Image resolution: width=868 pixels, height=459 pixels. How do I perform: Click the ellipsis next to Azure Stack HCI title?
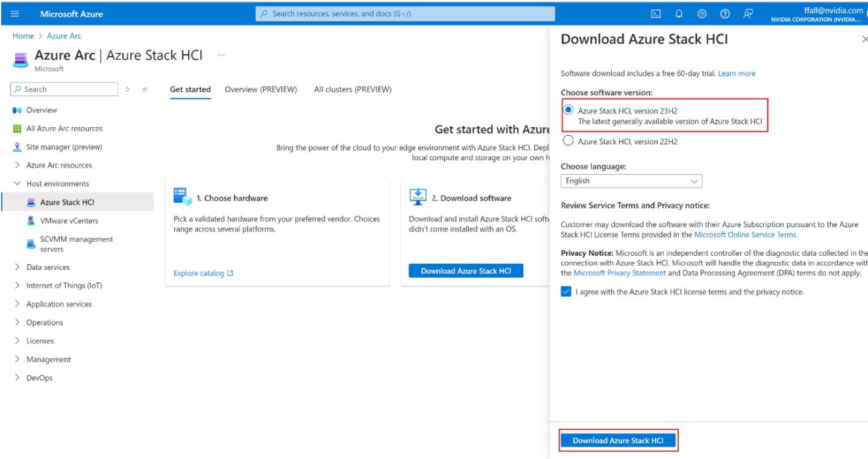(x=221, y=55)
